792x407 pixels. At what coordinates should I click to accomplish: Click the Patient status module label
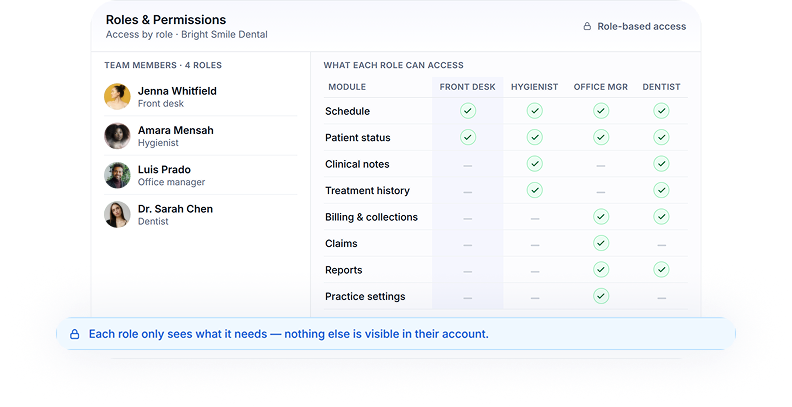pyautogui.click(x=358, y=137)
